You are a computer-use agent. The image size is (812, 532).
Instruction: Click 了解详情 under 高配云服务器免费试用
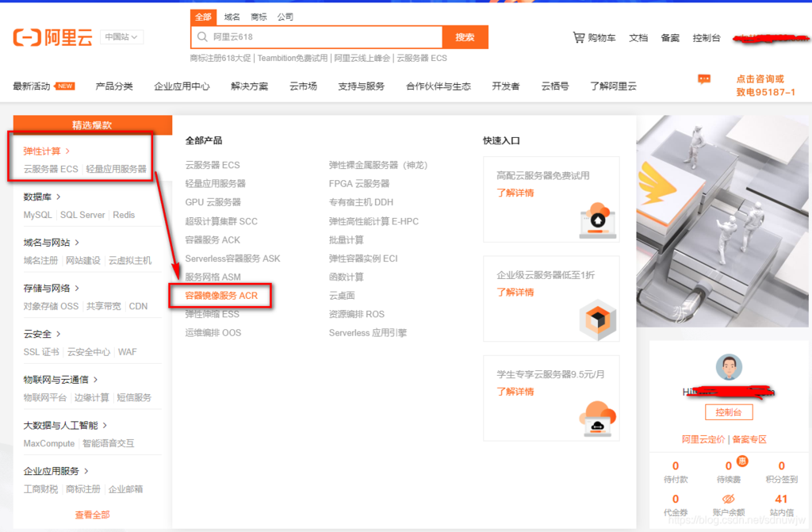click(x=515, y=193)
